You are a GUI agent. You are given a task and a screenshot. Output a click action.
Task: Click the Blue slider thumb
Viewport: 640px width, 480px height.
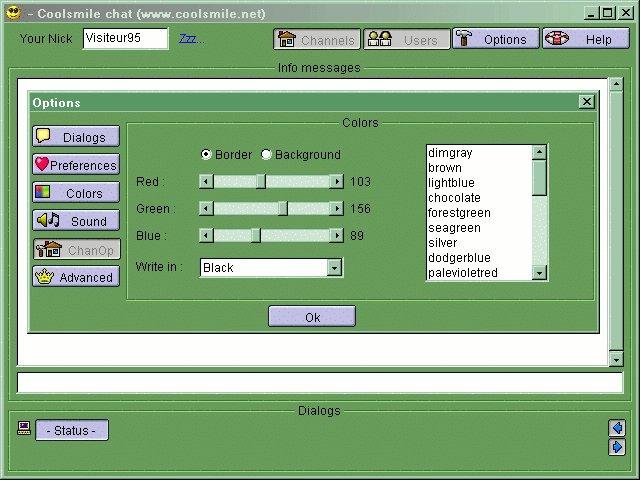(x=256, y=236)
